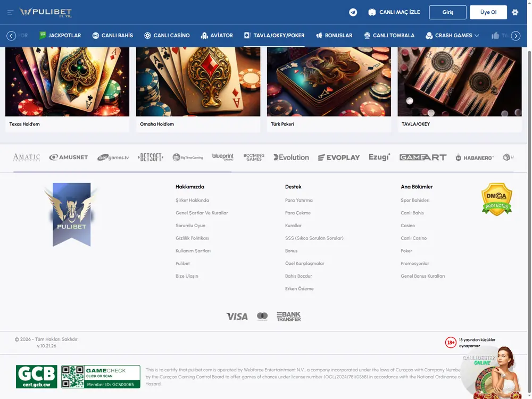Open the Para Yatırma footer link

[299, 200]
